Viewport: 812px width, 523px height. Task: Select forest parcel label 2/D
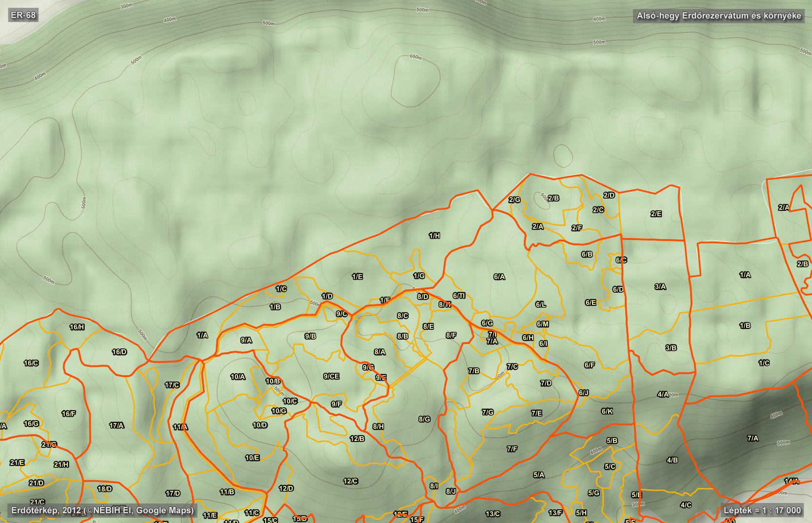pos(609,195)
